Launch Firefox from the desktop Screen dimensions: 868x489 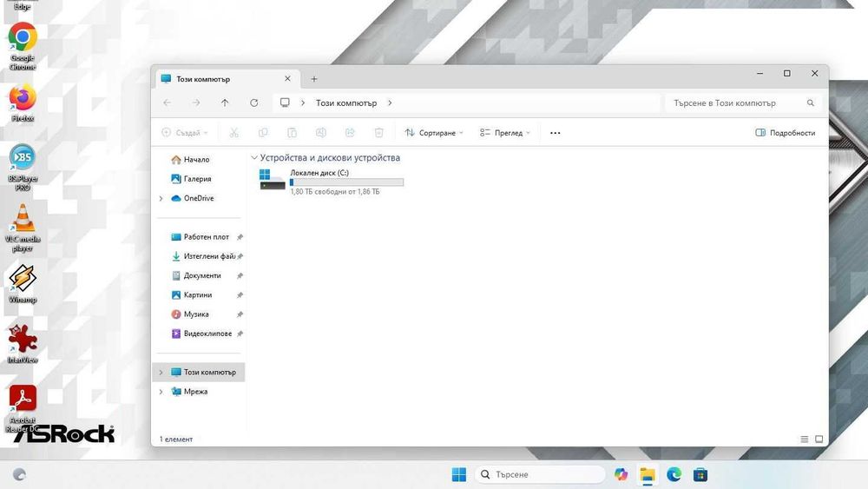(23, 103)
